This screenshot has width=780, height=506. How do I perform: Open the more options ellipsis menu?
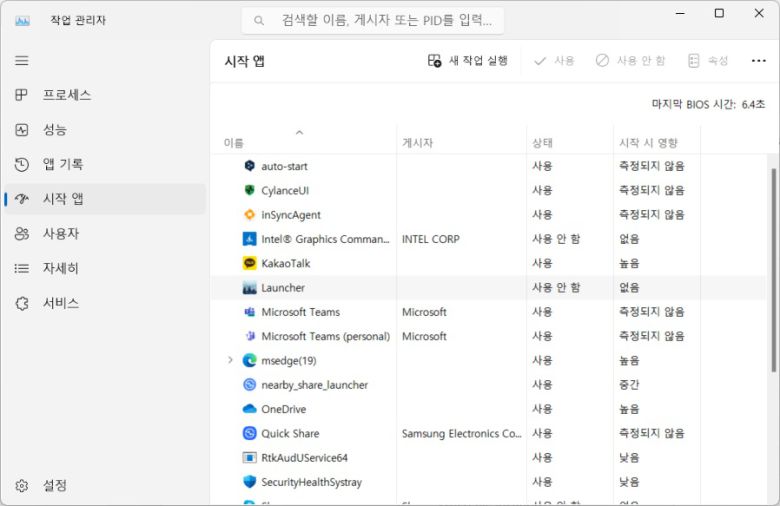pyautogui.click(x=758, y=61)
